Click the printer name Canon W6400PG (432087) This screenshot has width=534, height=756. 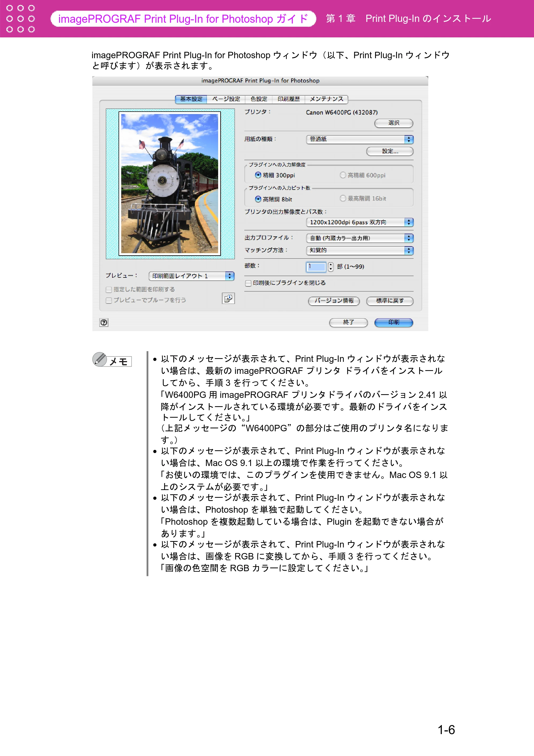[342, 113]
